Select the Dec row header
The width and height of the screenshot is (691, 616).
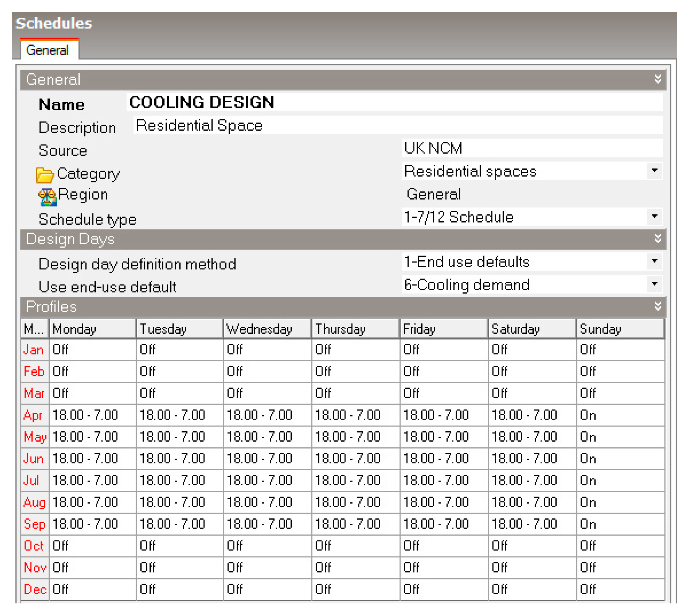pos(34,589)
